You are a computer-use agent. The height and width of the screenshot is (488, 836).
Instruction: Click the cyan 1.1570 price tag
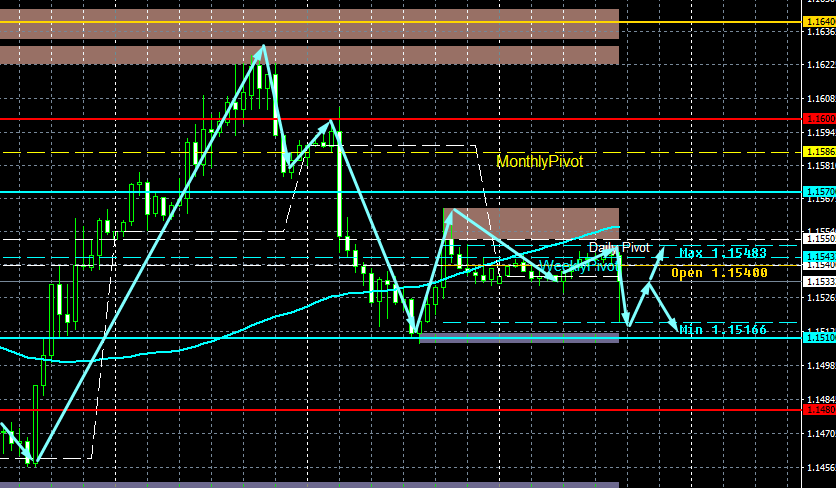click(819, 191)
